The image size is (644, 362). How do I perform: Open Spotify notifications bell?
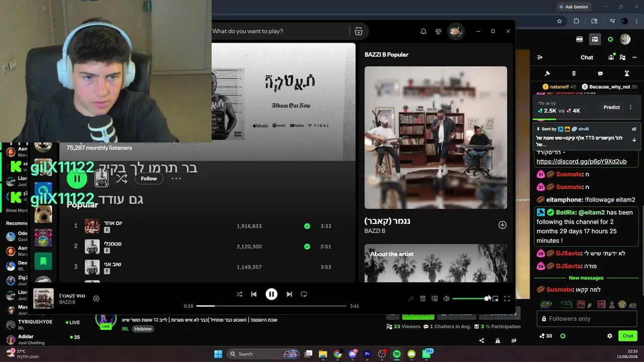424,31
